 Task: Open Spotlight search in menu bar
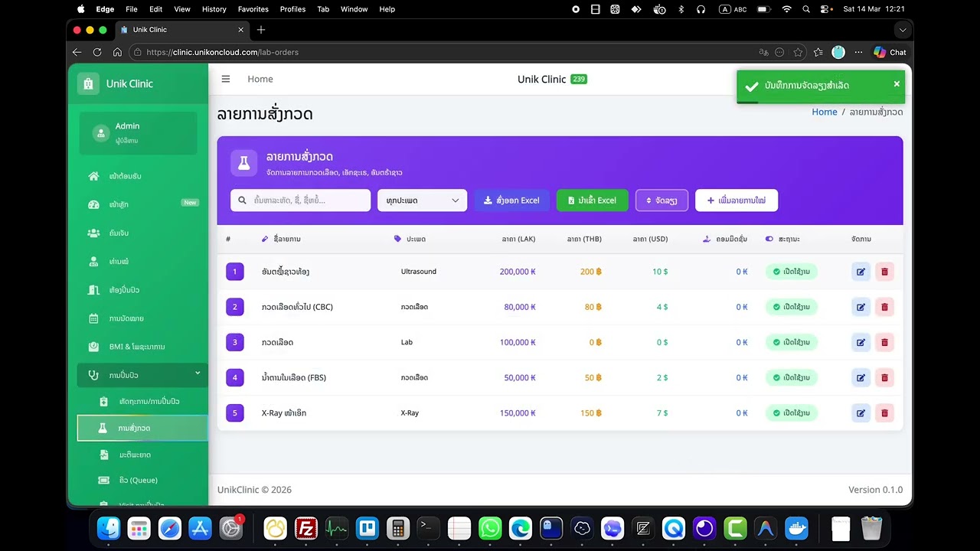[806, 9]
